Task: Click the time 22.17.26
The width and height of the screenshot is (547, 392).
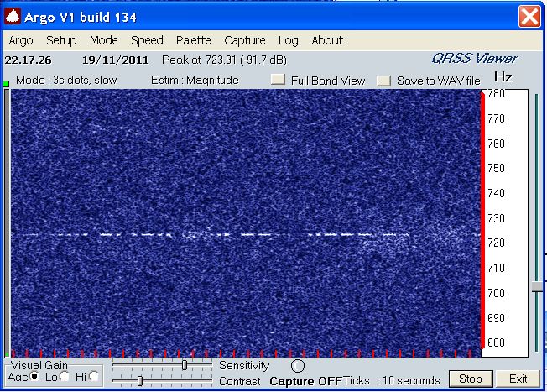Action: 28,60
